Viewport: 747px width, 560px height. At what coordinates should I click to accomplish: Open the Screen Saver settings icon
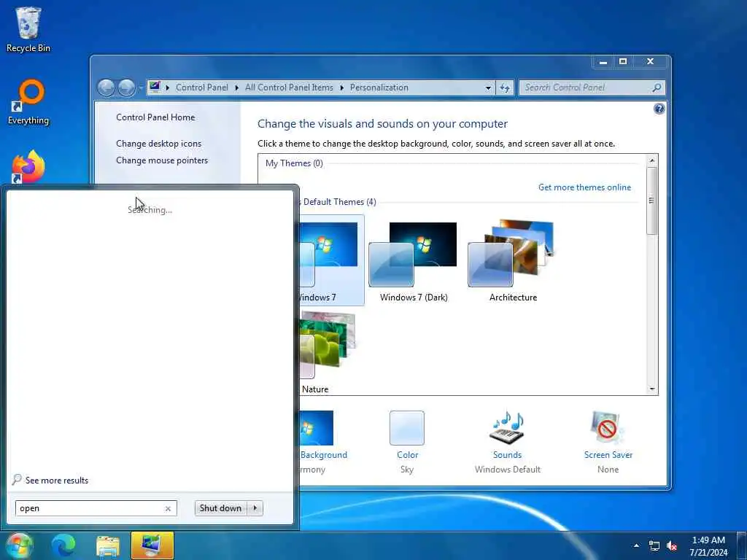click(x=608, y=427)
